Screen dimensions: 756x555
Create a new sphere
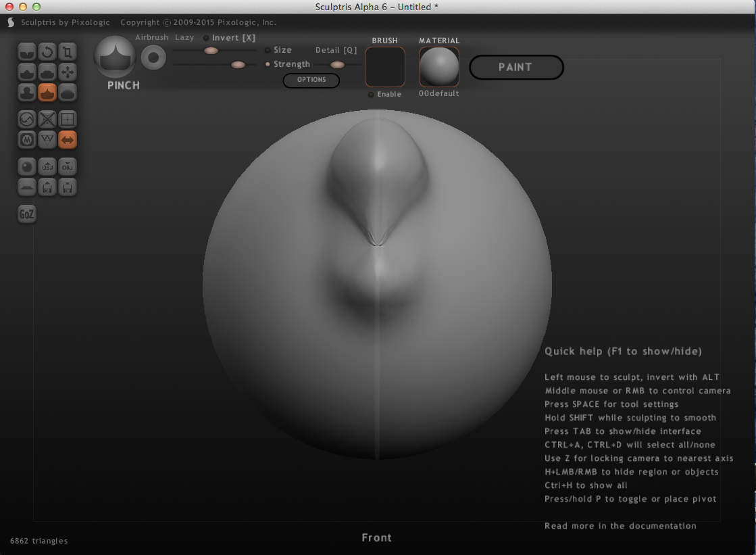point(27,167)
